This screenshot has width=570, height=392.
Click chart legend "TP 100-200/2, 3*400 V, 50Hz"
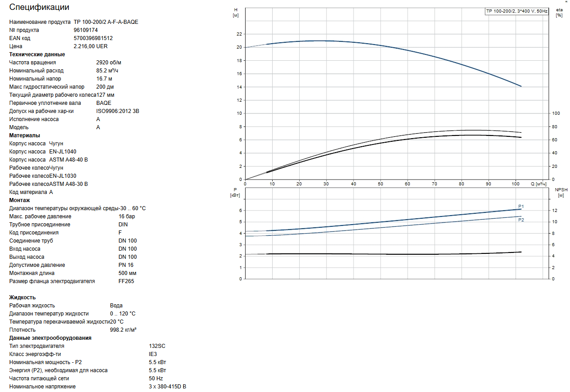pyautogui.click(x=517, y=11)
